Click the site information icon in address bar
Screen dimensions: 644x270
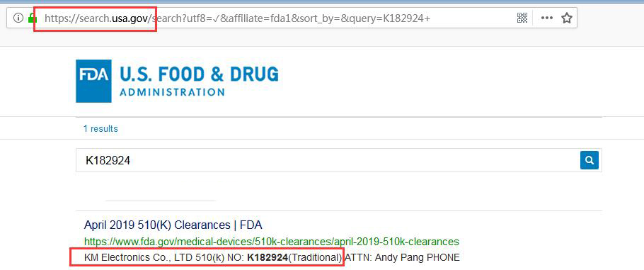pos(18,18)
